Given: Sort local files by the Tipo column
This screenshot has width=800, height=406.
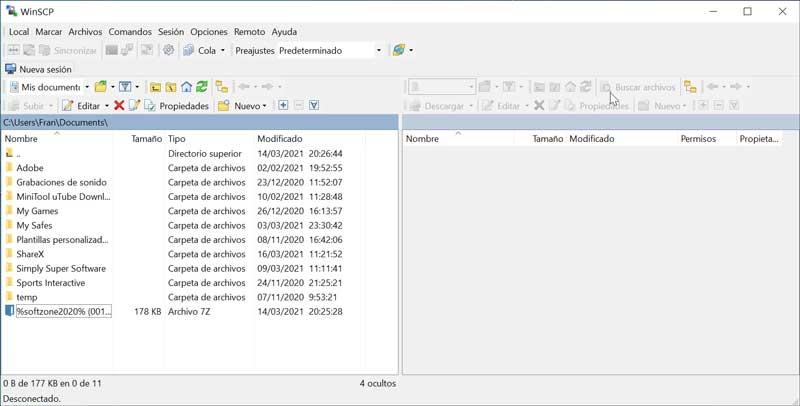Looking at the screenshot, I should tap(209, 139).
